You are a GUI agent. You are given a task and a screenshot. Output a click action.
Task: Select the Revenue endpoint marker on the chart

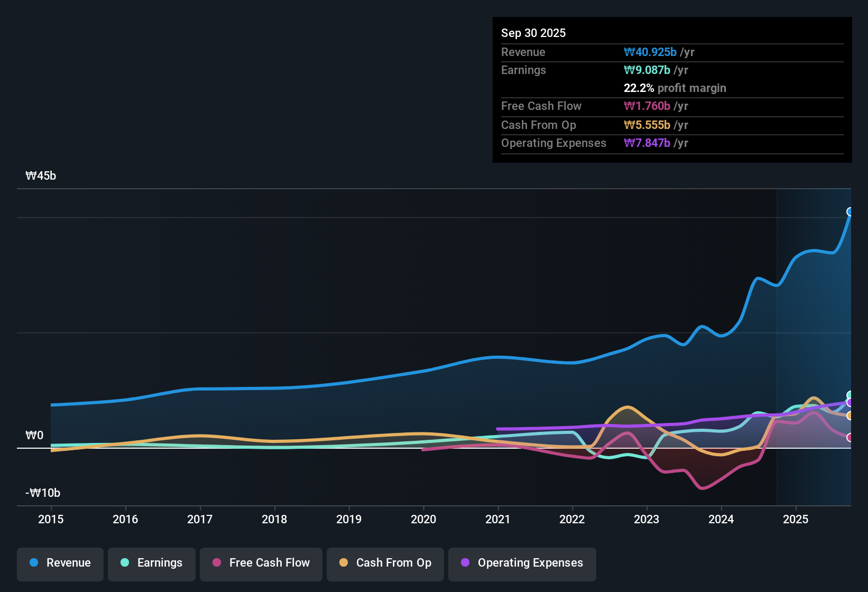pyautogui.click(x=850, y=211)
